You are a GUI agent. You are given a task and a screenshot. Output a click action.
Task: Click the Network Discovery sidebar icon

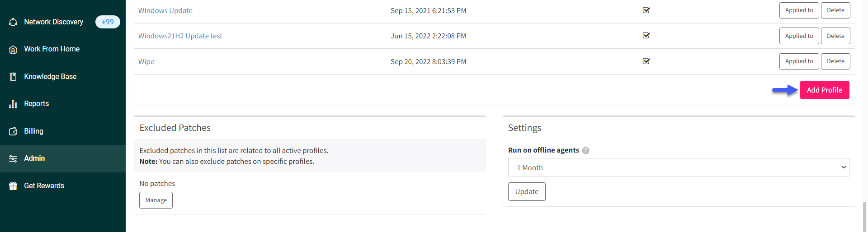[x=13, y=22]
